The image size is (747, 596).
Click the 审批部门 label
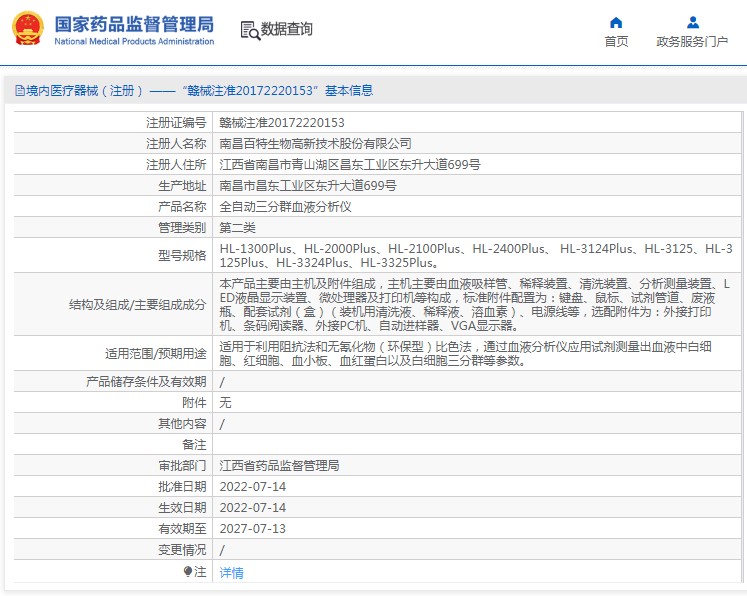tap(182, 465)
